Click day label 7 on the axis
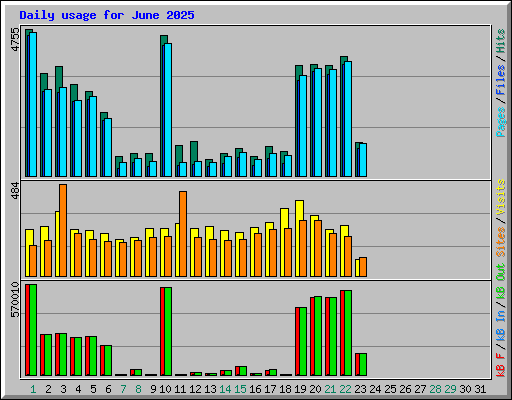512x400 pixels. pyautogui.click(x=123, y=389)
